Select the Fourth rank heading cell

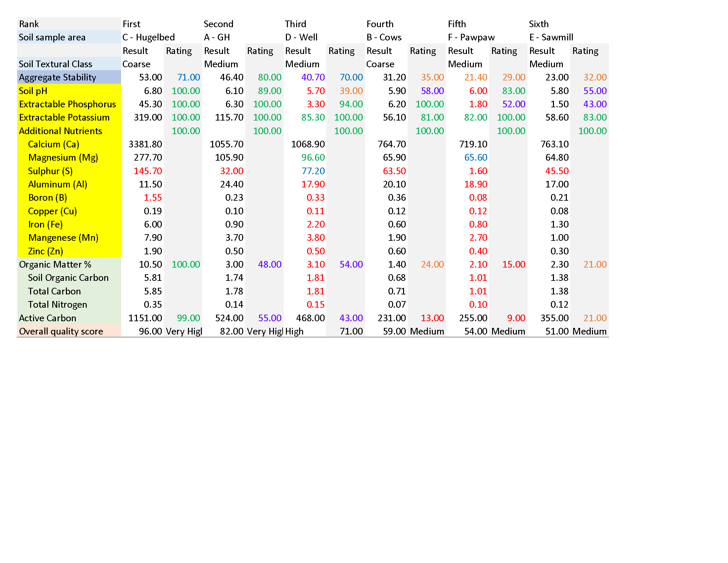380,24
